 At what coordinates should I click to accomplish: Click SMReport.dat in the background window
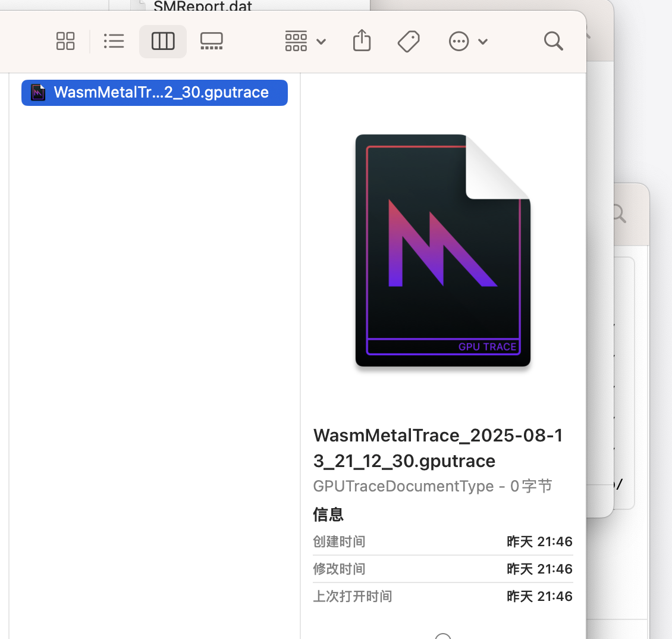pos(203,5)
